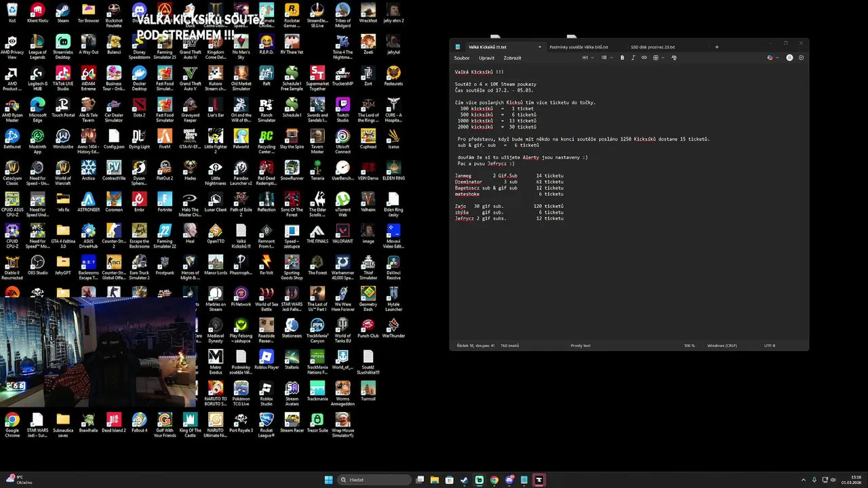Open Google Chrome desktop icon

click(x=12, y=425)
